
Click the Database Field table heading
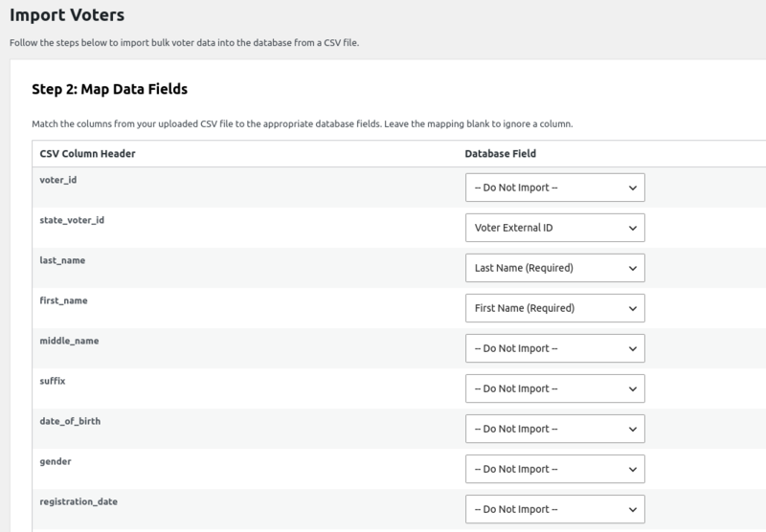coord(500,154)
